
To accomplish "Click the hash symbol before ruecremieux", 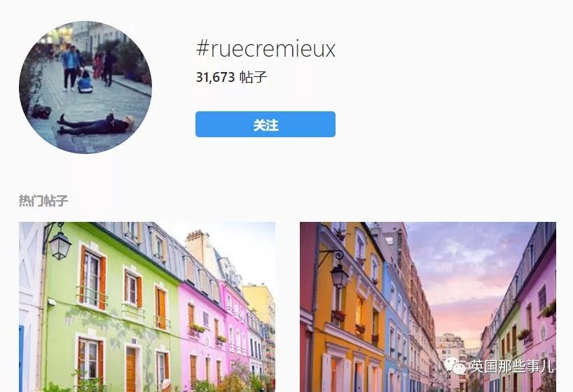I will [202, 48].
